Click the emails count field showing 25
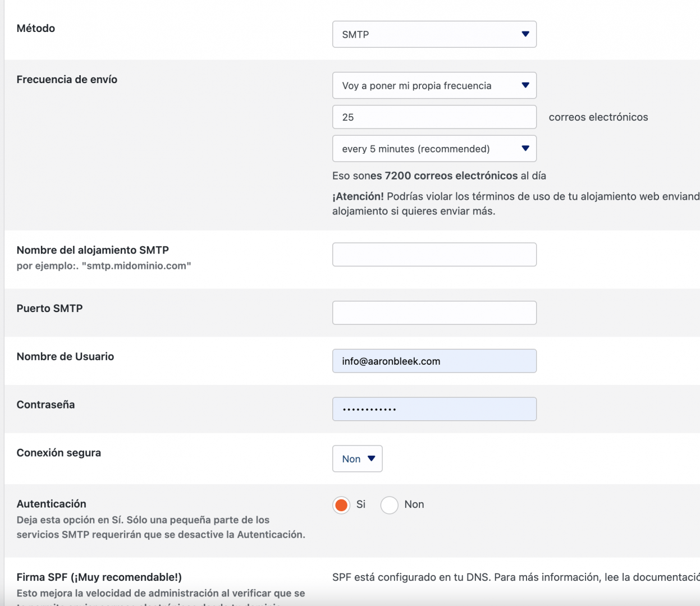The height and width of the screenshot is (606, 700). pyautogui.click(x=434, y=117)
